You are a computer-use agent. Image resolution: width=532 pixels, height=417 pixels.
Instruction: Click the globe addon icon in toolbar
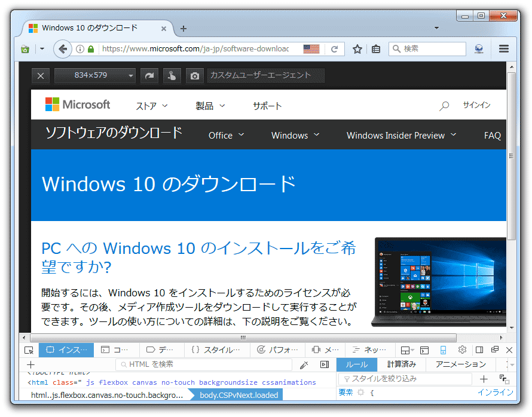click(x=479, y=49)
